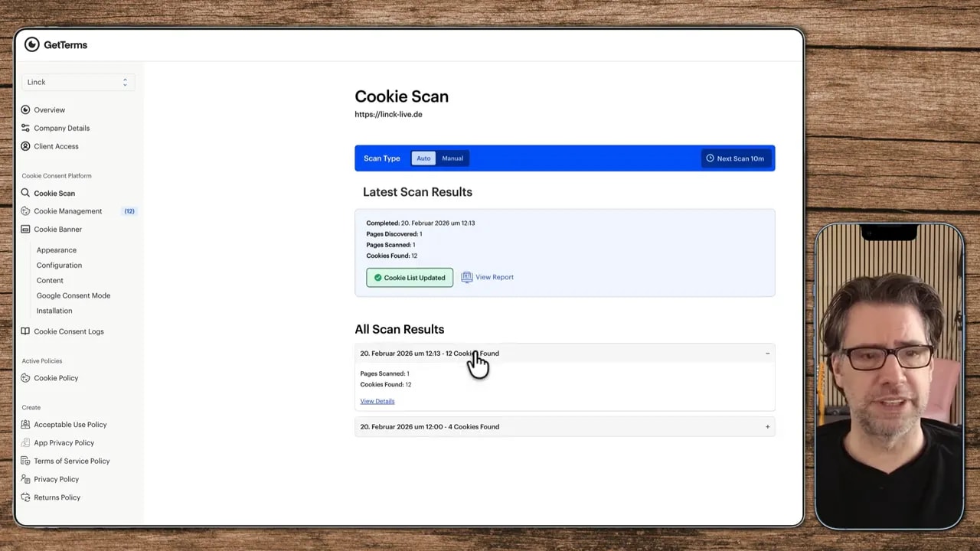Expand the 12:00 scan with 4 cookies found
The height and width of the screenshot is (551, 980).
point(767,426)
